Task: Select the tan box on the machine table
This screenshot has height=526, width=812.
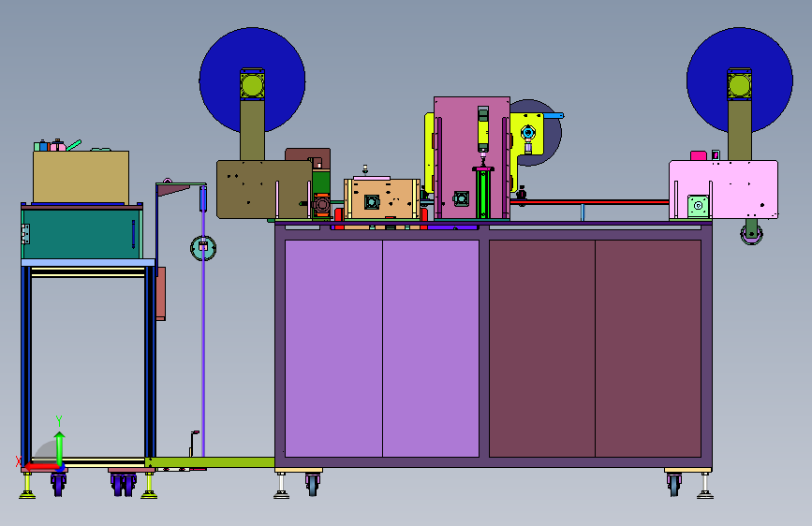Action: (382, 198)
